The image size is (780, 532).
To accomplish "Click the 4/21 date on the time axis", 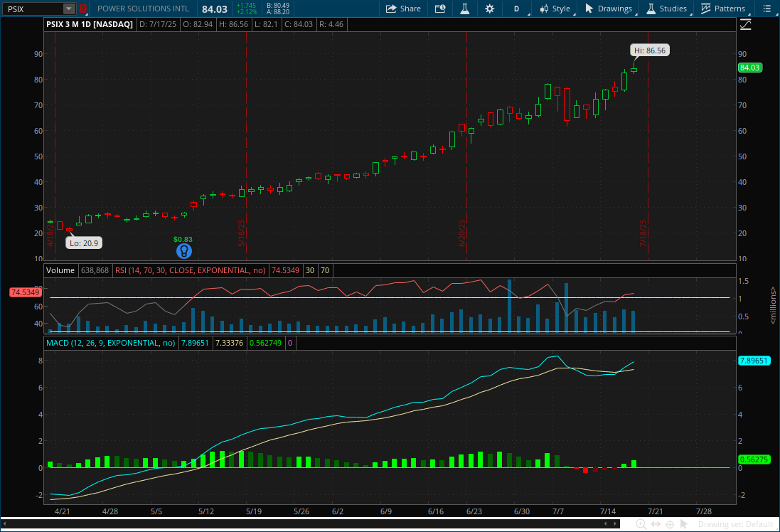I will tap(62, 511).
